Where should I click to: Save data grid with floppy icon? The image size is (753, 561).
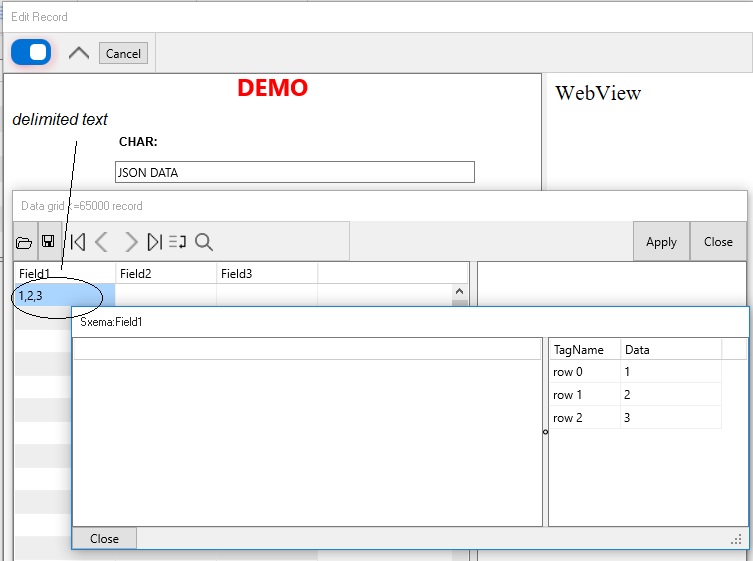coord(48,241)
